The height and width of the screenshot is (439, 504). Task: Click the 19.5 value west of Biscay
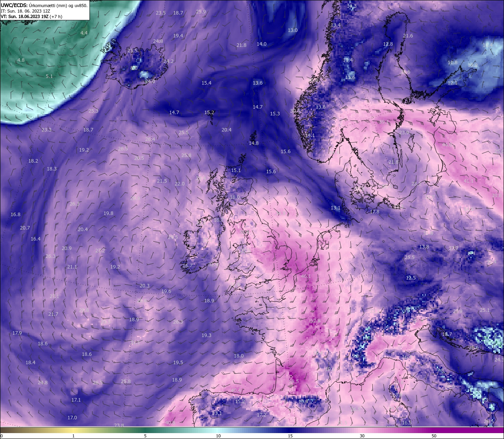(x=178, y=363)
